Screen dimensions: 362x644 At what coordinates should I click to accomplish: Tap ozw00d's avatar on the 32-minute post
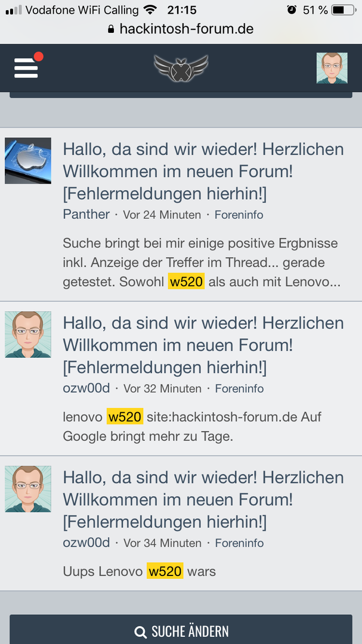(x=28, y=334)
